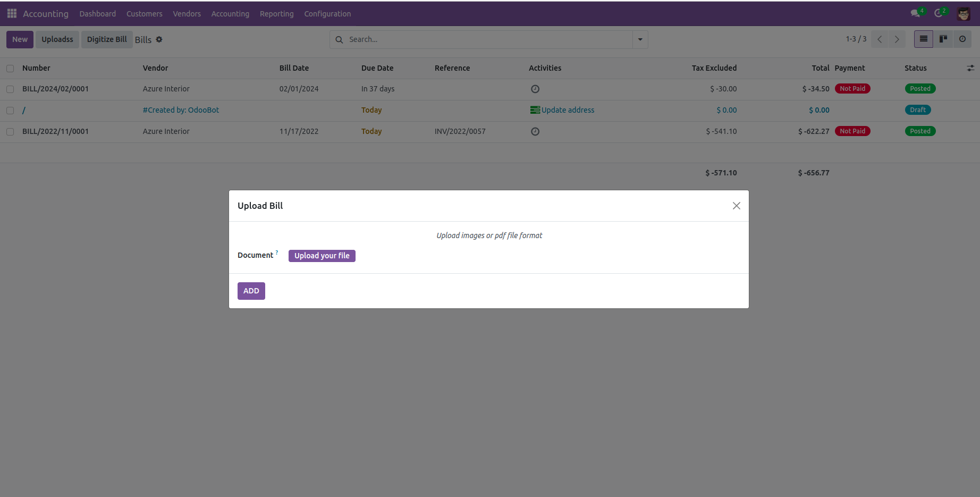The height and width of the screenshot is (497, 980).
Task: Close the Upload Bill dialog
Action: point(737,206)
